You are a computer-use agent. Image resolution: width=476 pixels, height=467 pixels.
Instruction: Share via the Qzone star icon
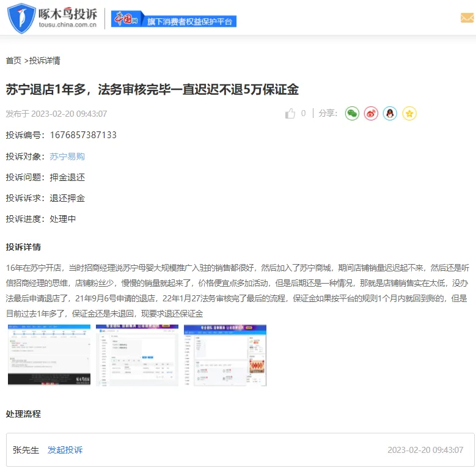point(409,114)
